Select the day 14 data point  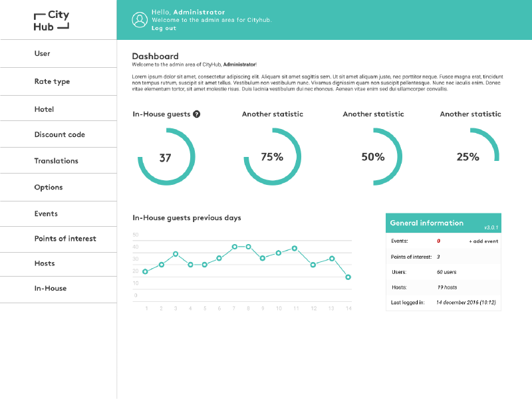click(x=348, y=277)
